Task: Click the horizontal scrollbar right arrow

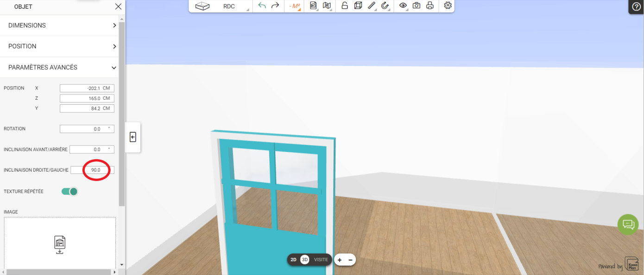Action: pyautogui.click(x=115, y=272)
